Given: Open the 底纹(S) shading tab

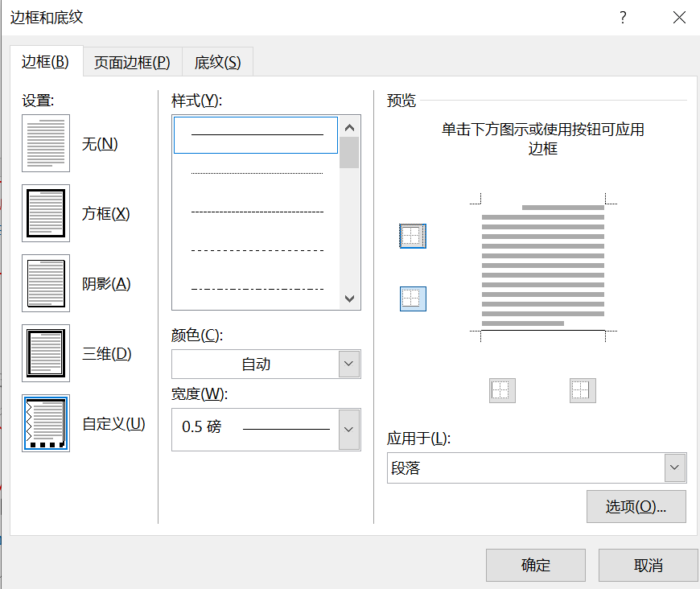Looking at the screenshot, I should (x=217, y=62).
